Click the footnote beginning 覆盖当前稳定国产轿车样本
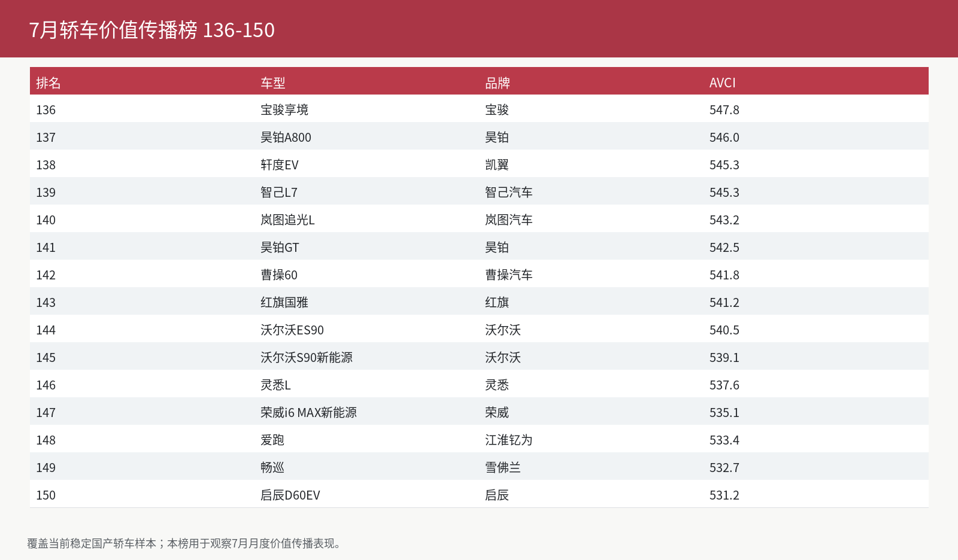The width and height of the screenshot is (958, 560). coord(184,543)
